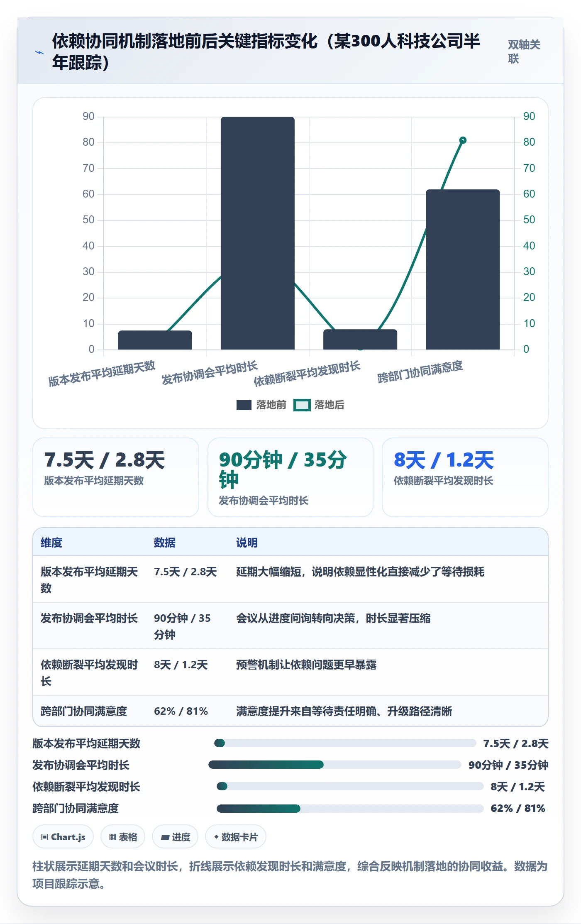Screen dimensions: 581x924
Task: Toggle the 落地前 legend swatch
Action: point(244,405)
